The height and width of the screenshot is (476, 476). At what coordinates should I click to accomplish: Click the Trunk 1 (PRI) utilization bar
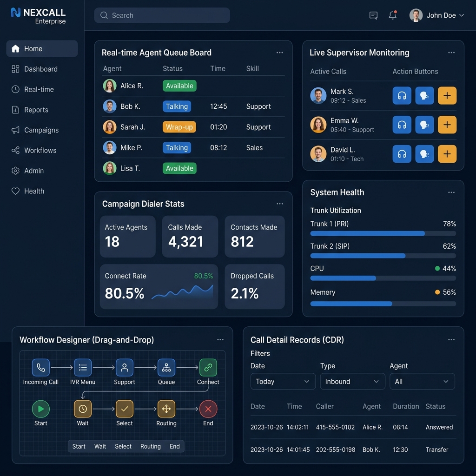click(383, 233)
